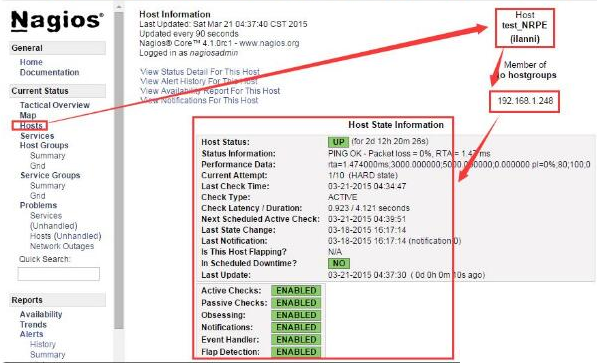The image size is (599, 363).
Task: Open Host Groups Summary link
Action: 48,156
